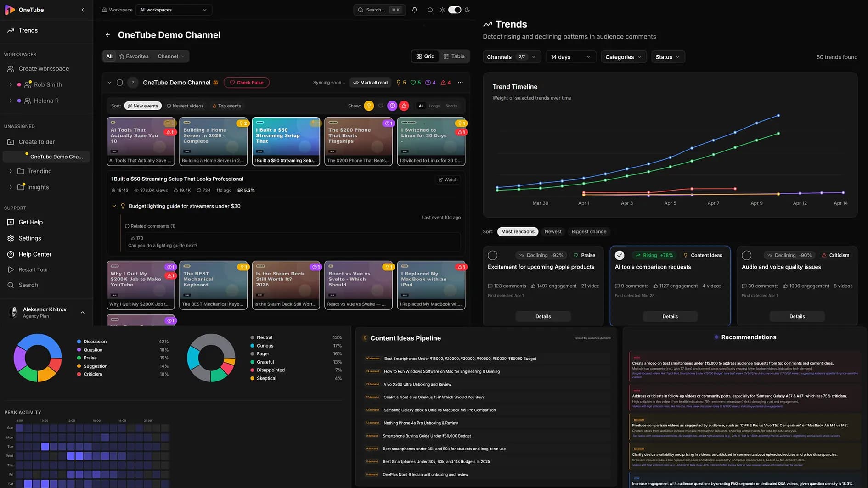Screen dimensions: 868x488
Task: Go back using the arrow near channel title
Action: [x=107, y=35]
